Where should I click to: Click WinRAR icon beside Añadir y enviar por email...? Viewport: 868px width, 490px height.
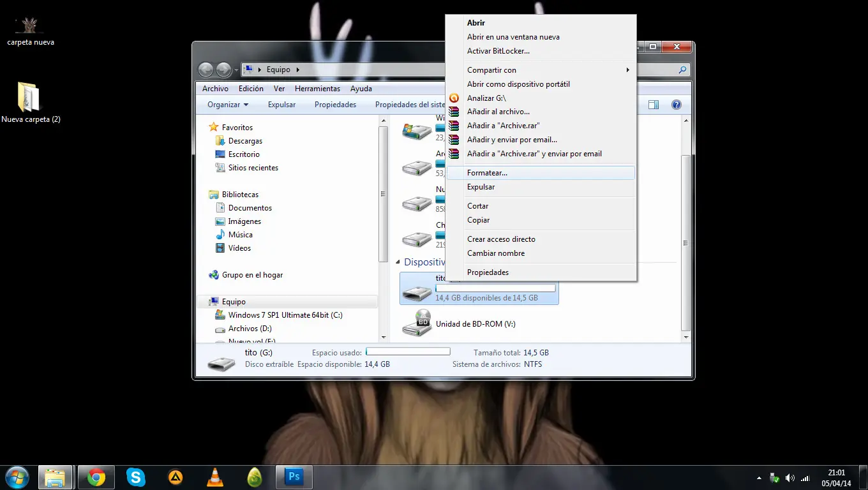pos(454,140)
